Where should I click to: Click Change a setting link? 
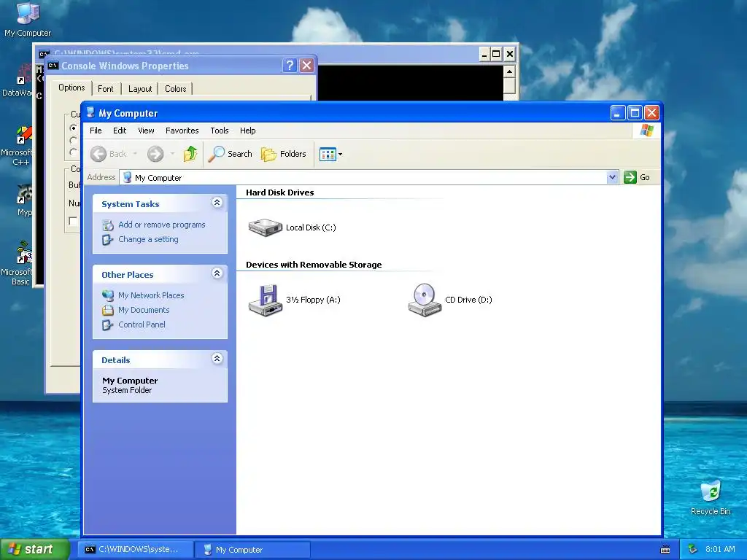click(148, 239)
